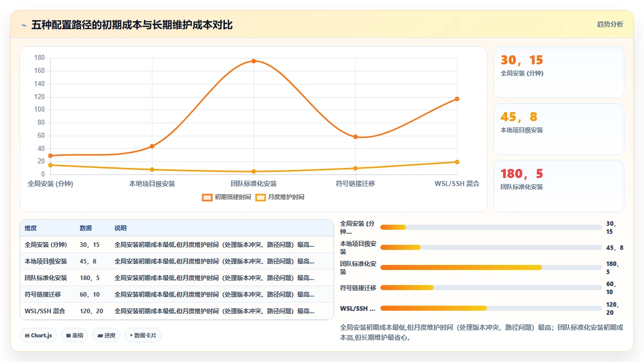The width and height of the screenshot is (644, 362).
Task: Click the 进度 tag icon
Action: tap(100, 335)
